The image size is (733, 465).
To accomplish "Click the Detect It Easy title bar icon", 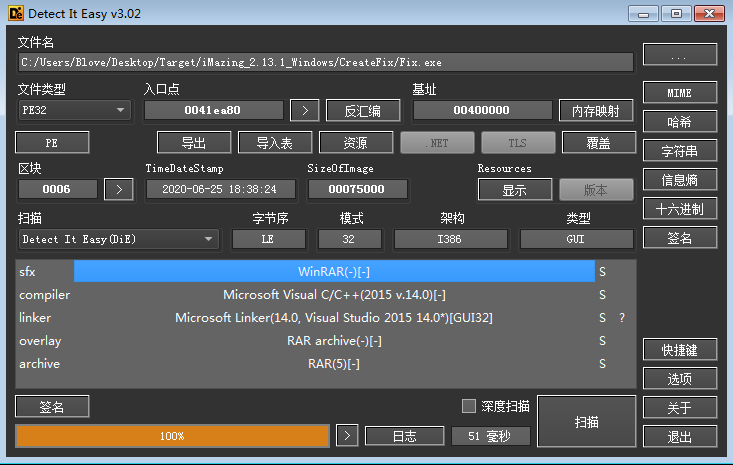I will (x=15, y=13).
